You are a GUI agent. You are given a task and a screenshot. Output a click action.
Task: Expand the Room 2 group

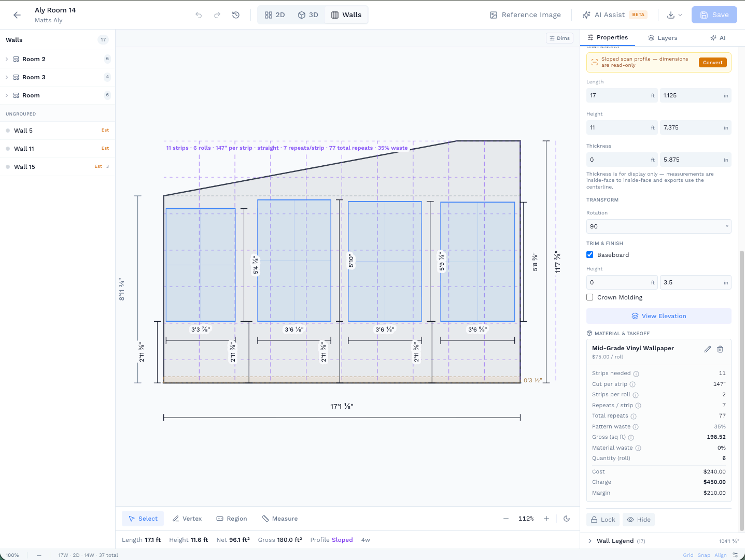point(7,59)
